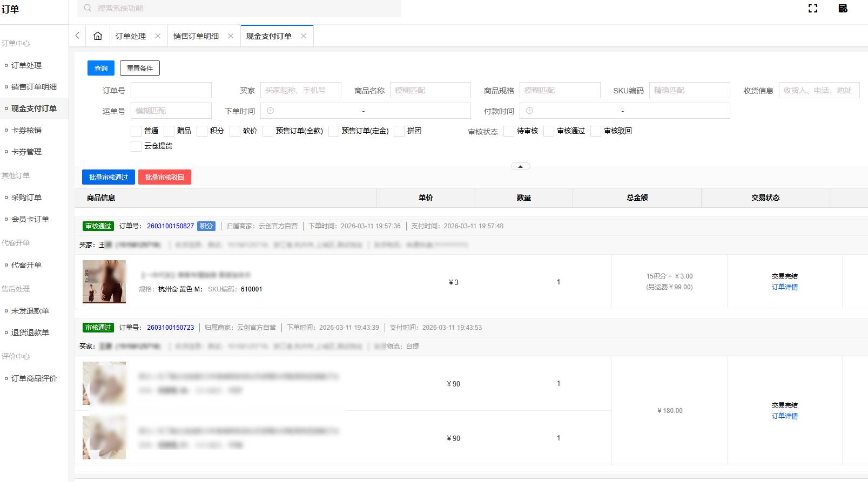The height and width of the screenshot is (482, 868).
Task: Close the 订单处理 tab
Action: (x=158, y=36)
